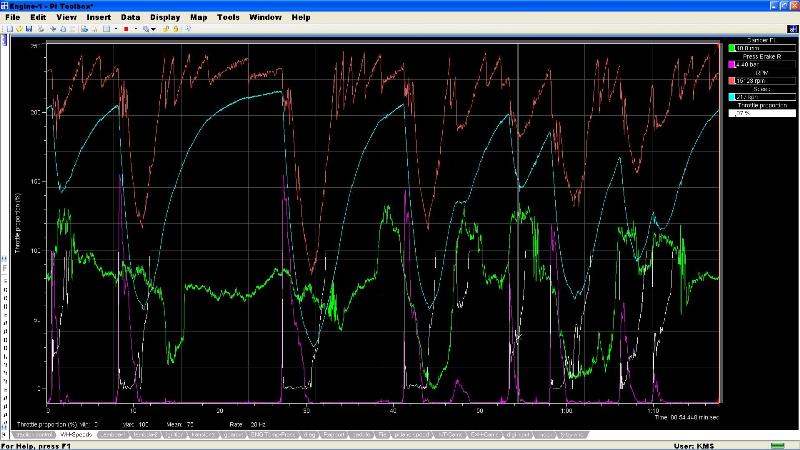The height and width of the screenshot is (450, 800).
Task: Open the View menu
Action: [x=66, y=17]
